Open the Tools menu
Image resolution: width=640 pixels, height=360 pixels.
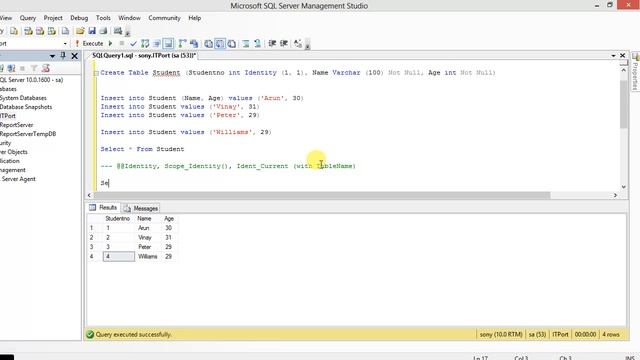[103, 18]
